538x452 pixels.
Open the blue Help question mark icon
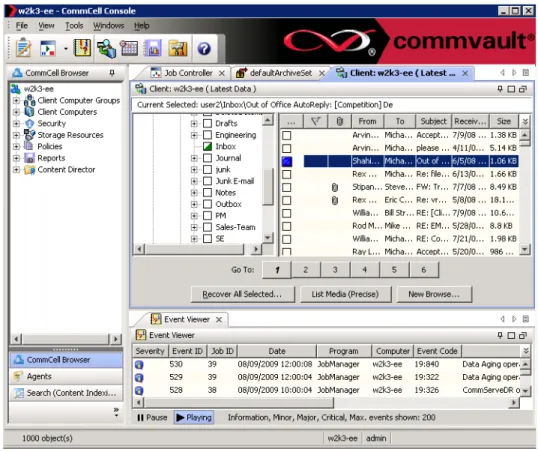[x=204, y=49]
